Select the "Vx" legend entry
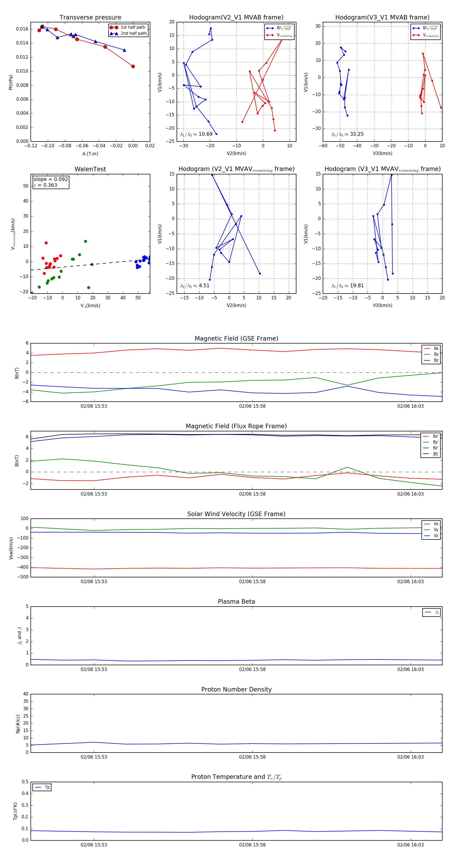This screenshot has width=473, height=868. (431, 524)
